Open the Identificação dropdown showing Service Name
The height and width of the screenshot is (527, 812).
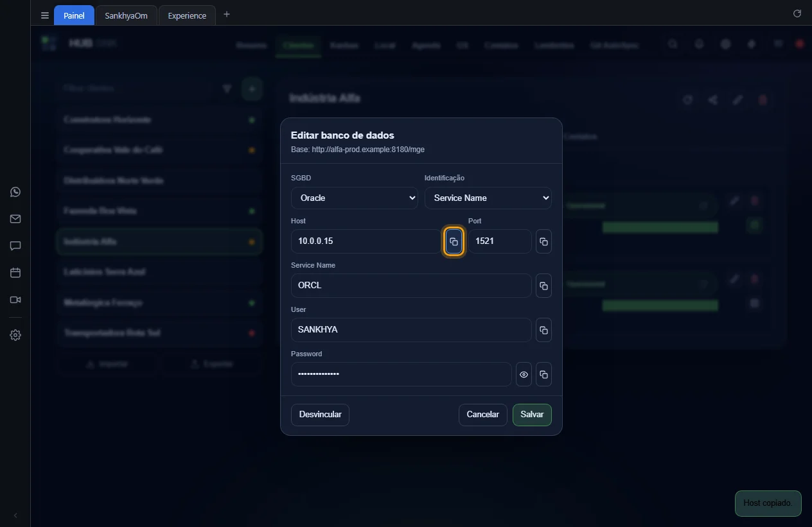(x=488, y=198)
